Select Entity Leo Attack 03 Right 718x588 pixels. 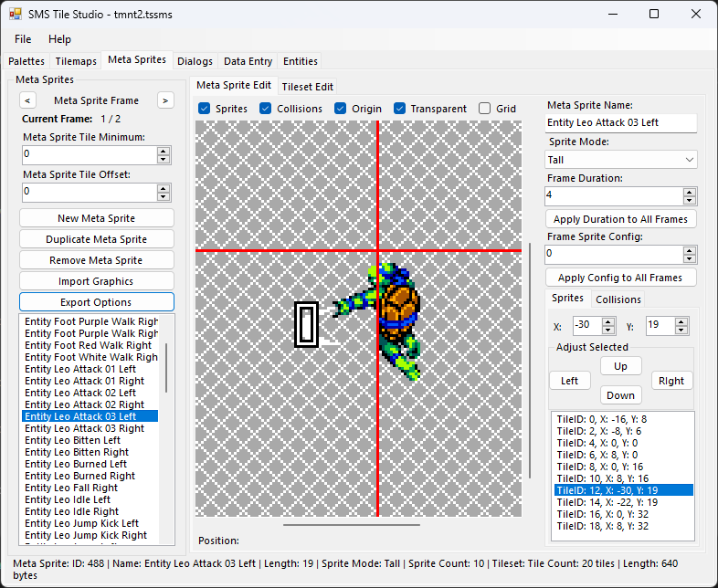tap(90, 428)
